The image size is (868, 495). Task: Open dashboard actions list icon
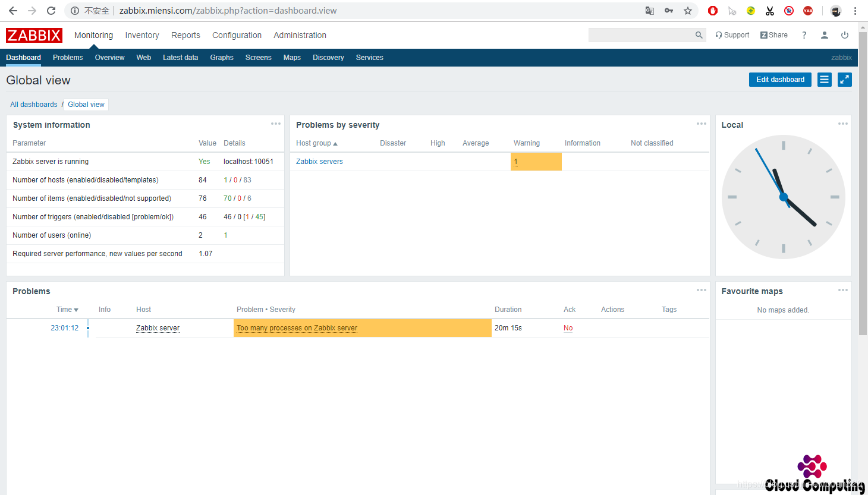(825, 80)
